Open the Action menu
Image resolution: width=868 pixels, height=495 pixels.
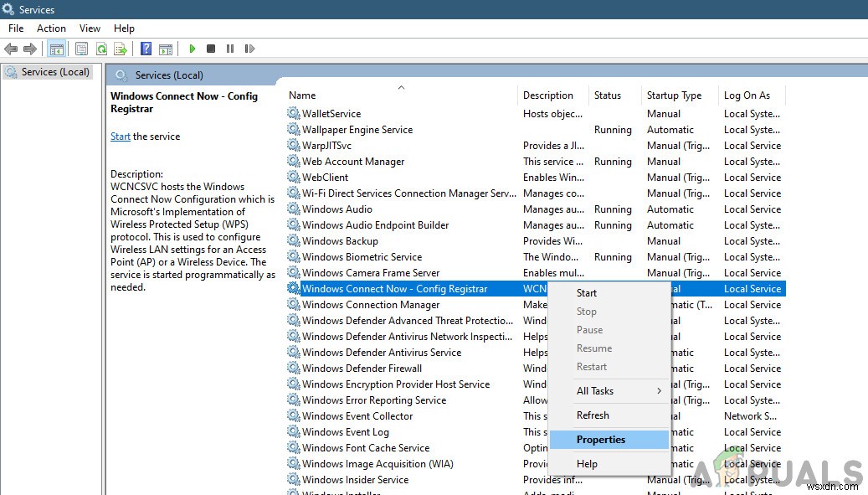[x=51, y=28]
